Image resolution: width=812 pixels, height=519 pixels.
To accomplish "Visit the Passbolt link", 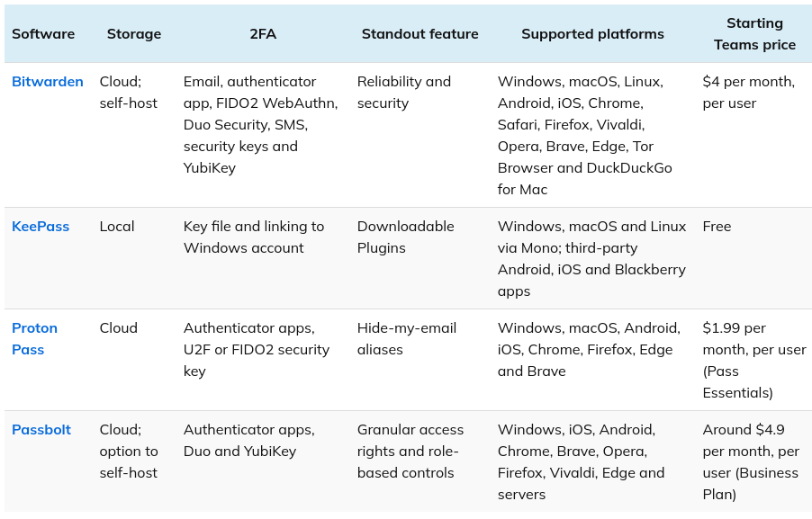I will pyautogui.click(x=41, y=430).
